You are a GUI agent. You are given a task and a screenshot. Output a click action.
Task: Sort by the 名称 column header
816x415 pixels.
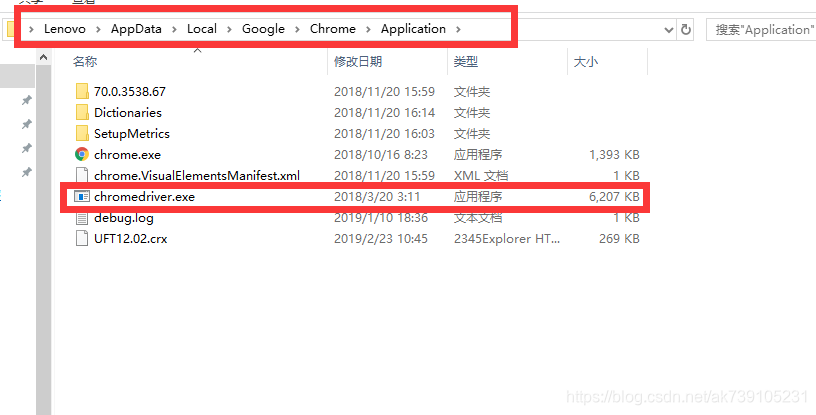pyautogui.click(x=85, y=61)
